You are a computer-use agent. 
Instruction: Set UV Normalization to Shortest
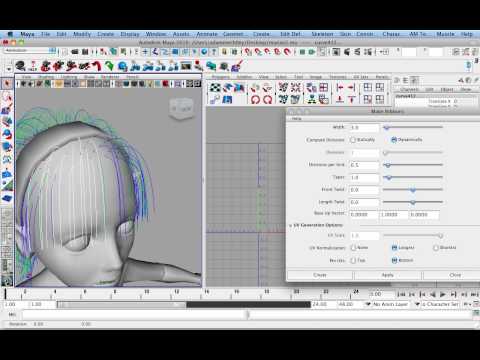[435, 248]
